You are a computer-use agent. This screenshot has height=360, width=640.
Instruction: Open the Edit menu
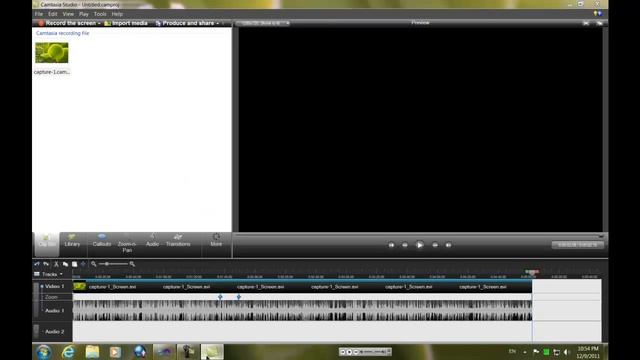click(x=53, y=14)
